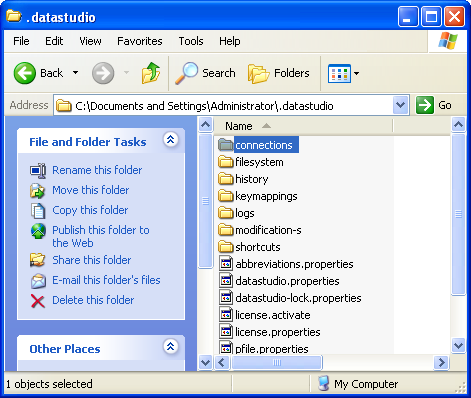Collapse the File and Folder Tasks panel
This screenshot has height=398, width=471.
(x=171, y=139)
